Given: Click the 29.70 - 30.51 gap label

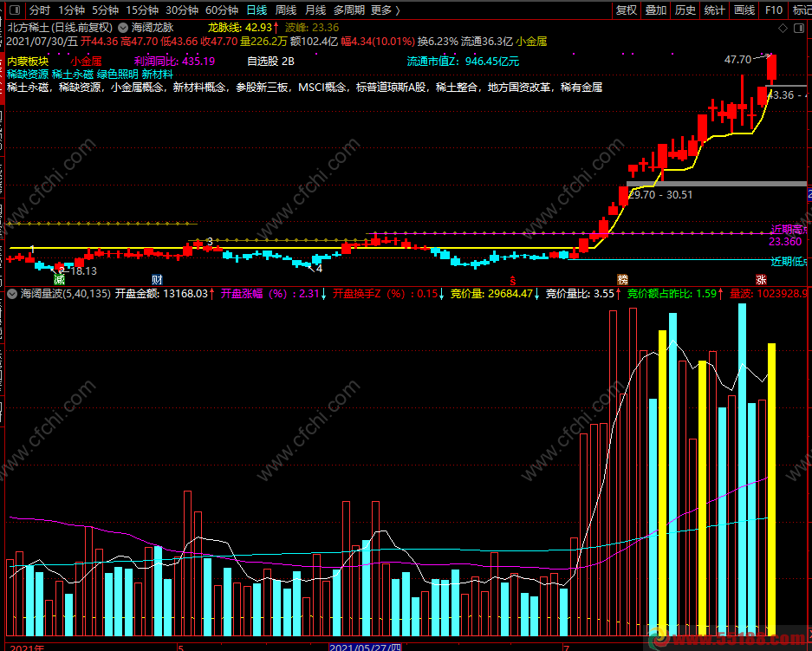Looking at the screenshot, I should [660, 195].
